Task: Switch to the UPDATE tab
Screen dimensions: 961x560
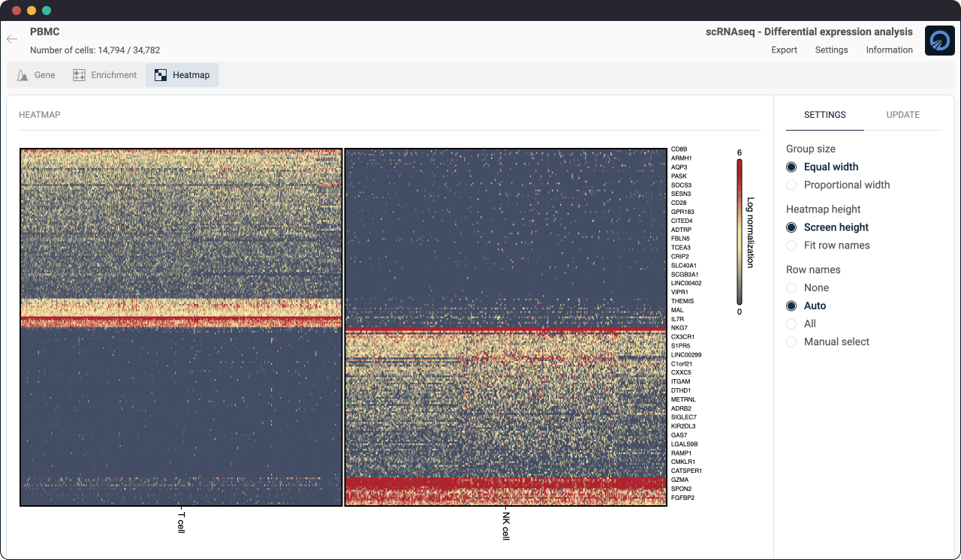Action: 902,115
